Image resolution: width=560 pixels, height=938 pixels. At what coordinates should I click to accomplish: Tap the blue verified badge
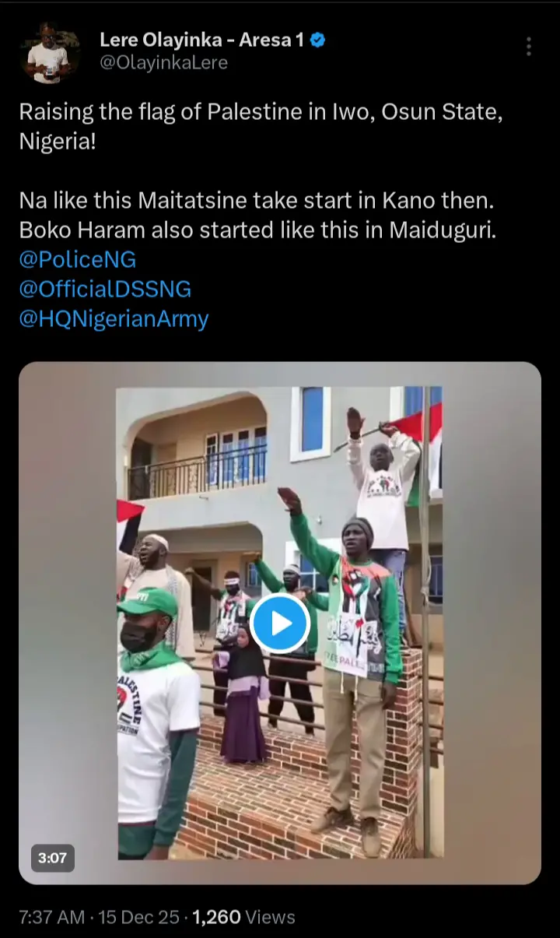[x=317, y=40]
